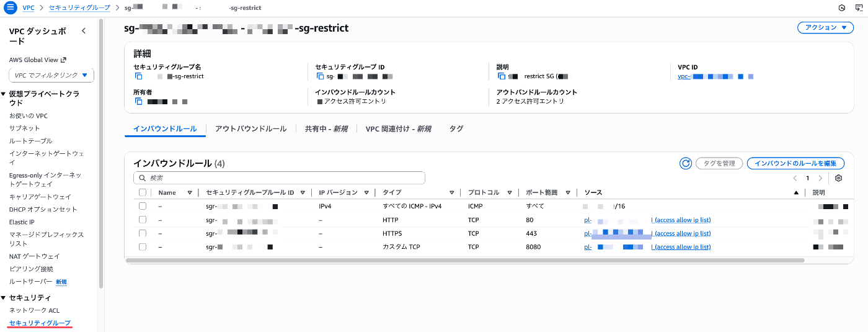Viewport: 868px width, 332px height.
Task: Open the hamburger navigation menu icon
Action: coord(10,8)
